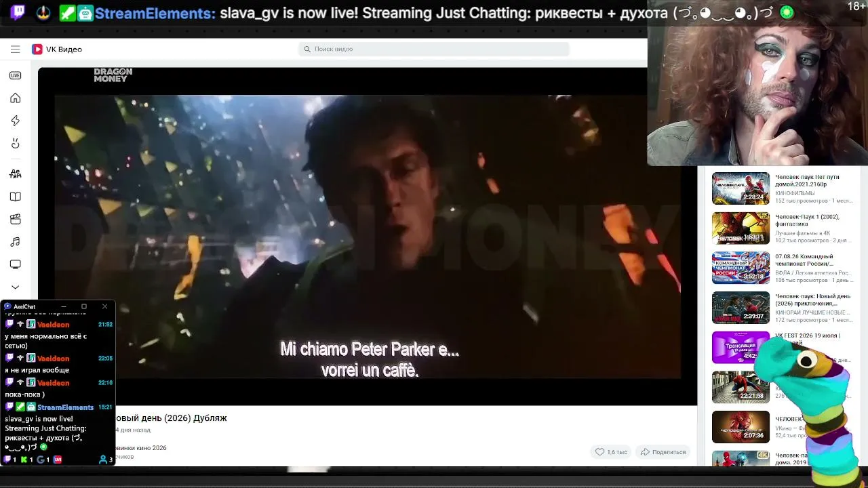Maximize the AxelChat window
Viewport: 868px width, 488px height.
tap(84, 306)
